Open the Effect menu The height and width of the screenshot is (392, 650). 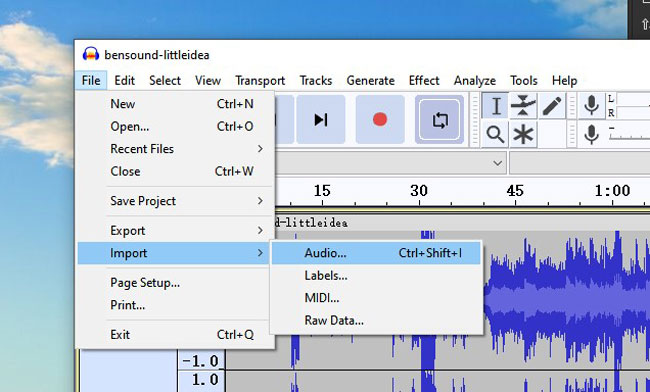click(424, 80)
